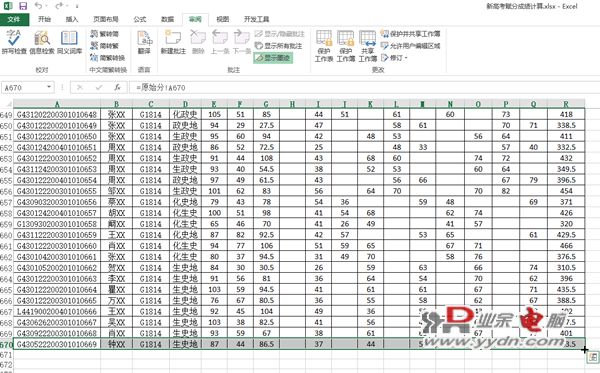Select column D header
The height and width of the screenshot is (373, 600).
point(185,104)
